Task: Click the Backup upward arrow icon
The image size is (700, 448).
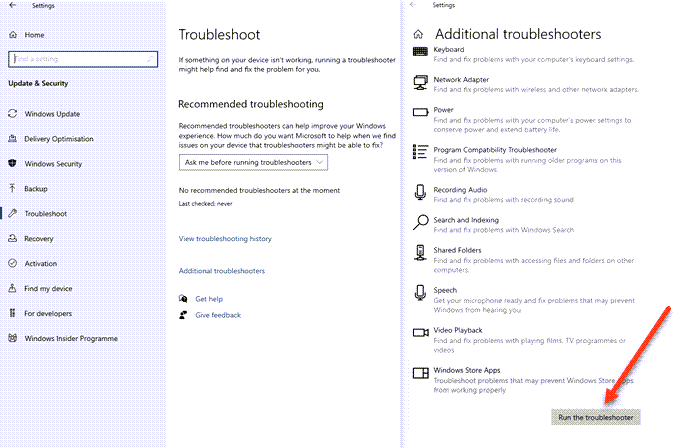Action: (12, 188)
